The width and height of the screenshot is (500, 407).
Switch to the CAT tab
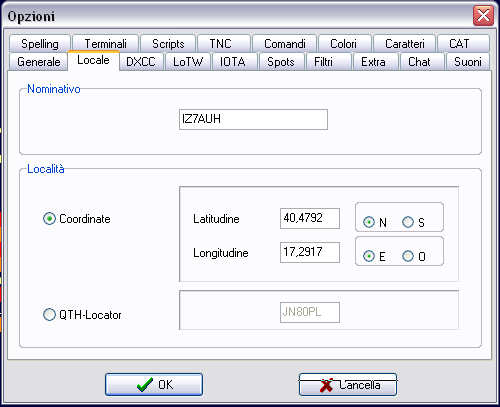459,44
